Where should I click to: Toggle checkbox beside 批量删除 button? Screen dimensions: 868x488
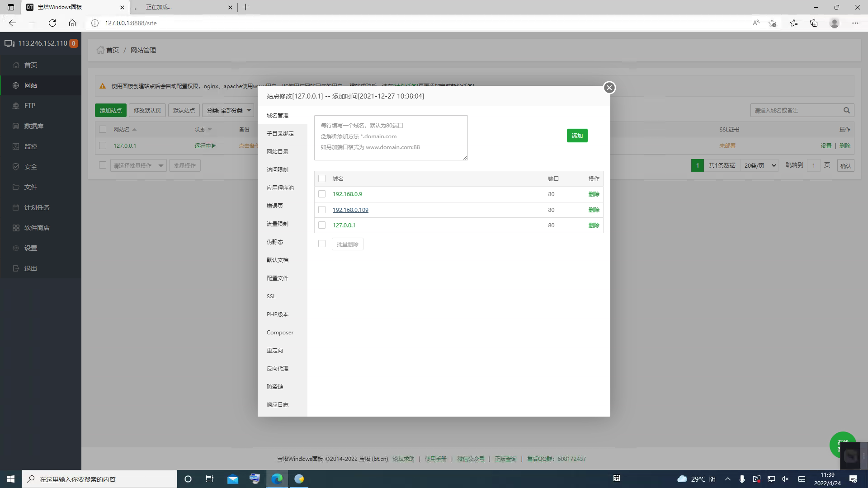point(322,244)
